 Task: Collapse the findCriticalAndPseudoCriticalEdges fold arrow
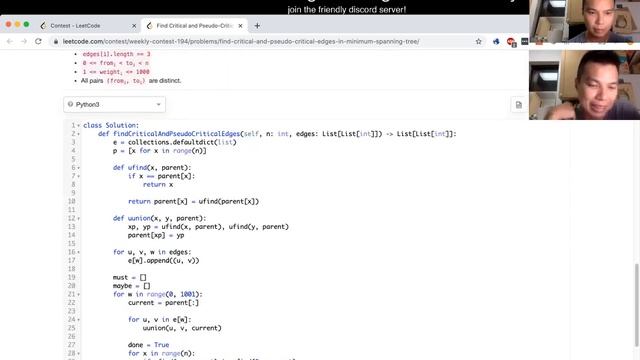point(78,134)
